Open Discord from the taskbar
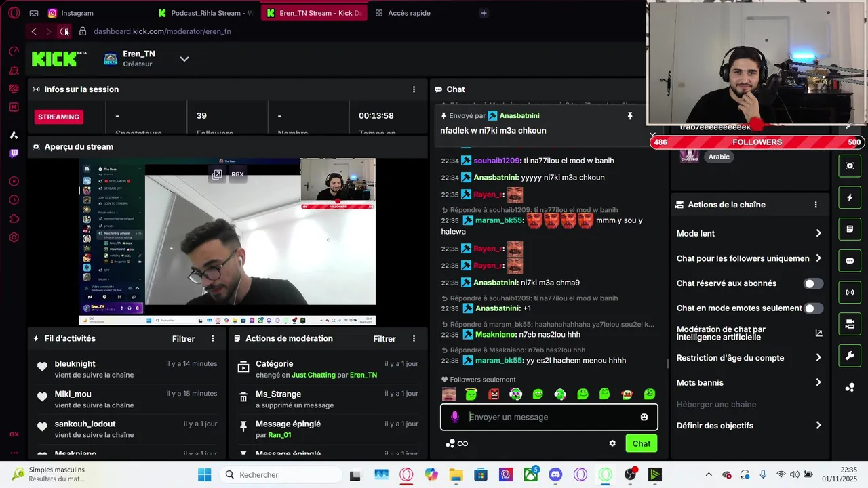This screenshot has width=868, height=488. (556, 474)
